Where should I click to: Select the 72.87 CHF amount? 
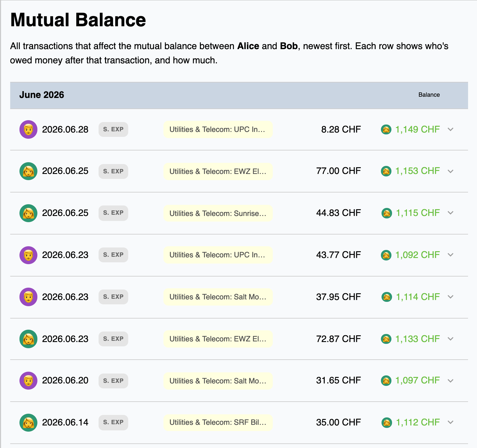click(x=339, y=339)
